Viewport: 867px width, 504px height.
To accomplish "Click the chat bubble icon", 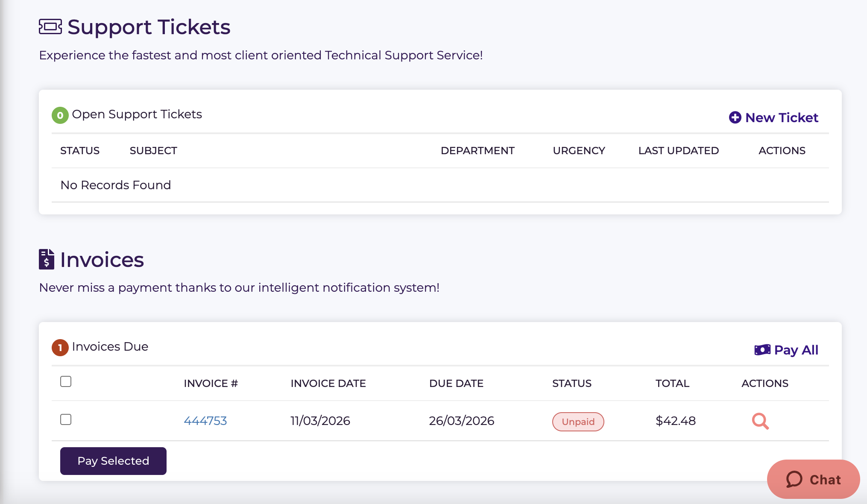I will pos(794,479).
